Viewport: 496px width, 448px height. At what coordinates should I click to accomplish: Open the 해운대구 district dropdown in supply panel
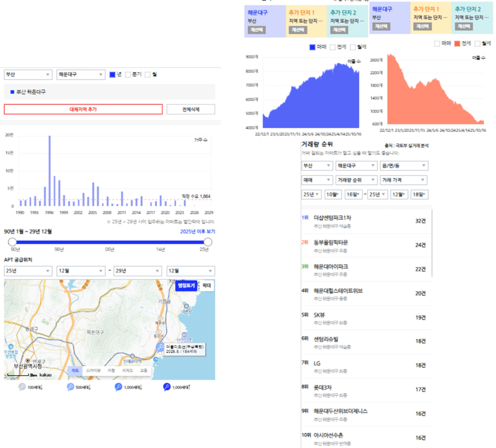81,74
